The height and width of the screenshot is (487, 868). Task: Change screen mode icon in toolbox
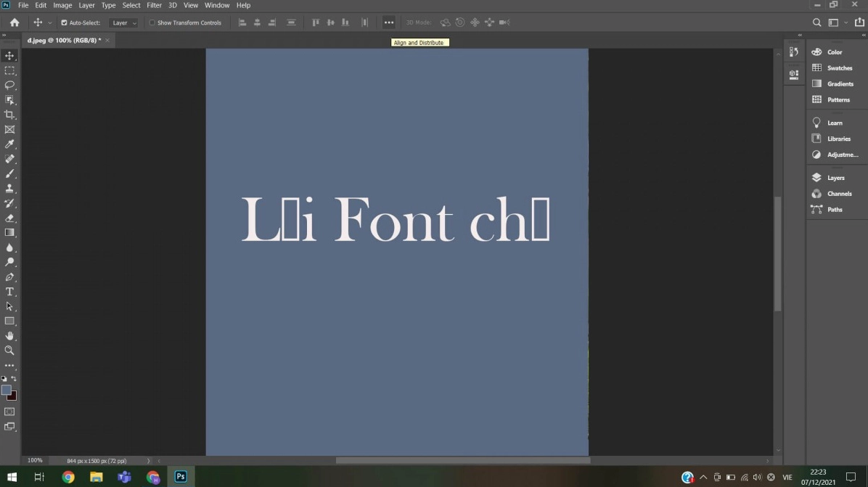9,427
